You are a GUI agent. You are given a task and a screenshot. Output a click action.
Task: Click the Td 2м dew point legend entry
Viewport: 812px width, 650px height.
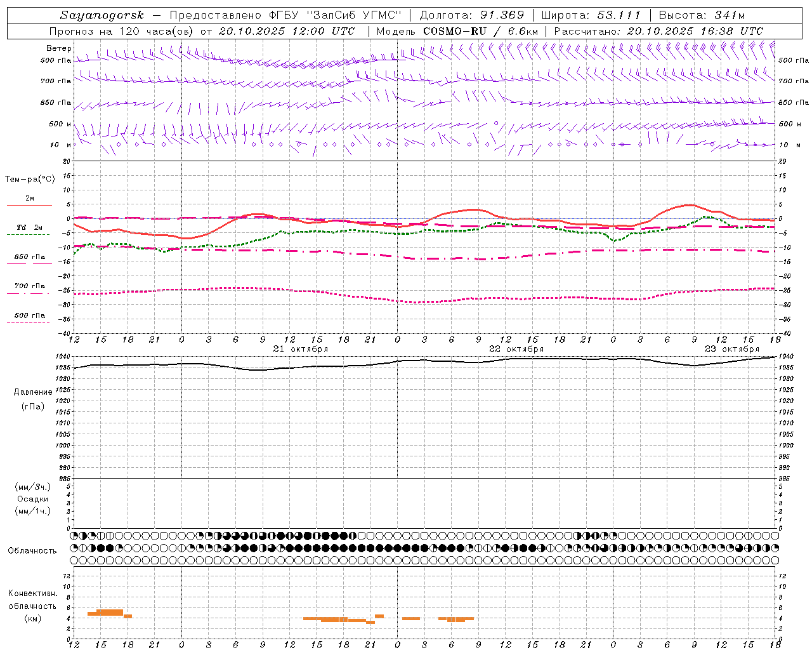(29, 227)
